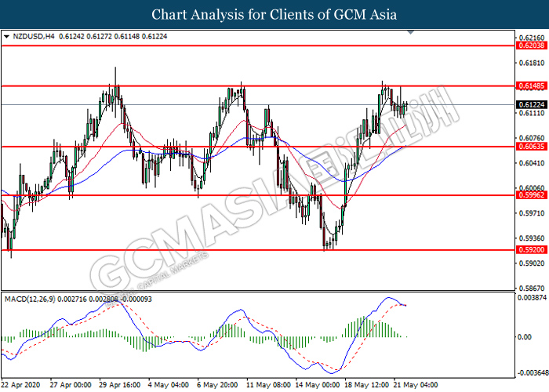Select the 0.59962 red price label

(532, 195)
